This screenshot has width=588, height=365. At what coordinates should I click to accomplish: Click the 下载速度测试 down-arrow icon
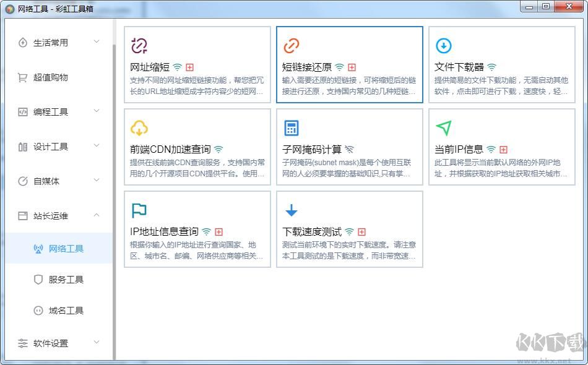(x=292, y=210)
